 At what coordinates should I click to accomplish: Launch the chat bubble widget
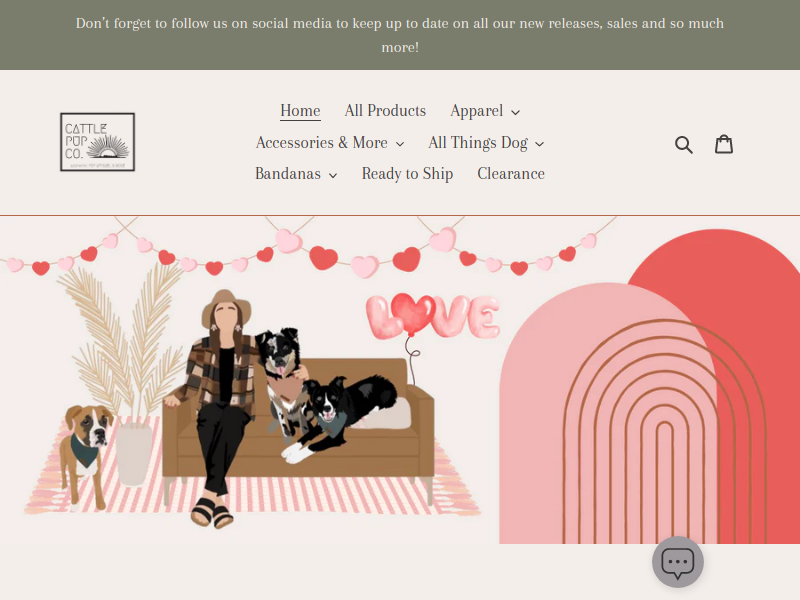(678, 562)
